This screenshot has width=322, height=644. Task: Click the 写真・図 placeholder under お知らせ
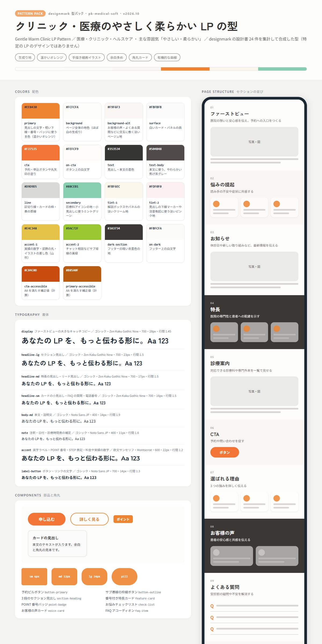point(254,266)
